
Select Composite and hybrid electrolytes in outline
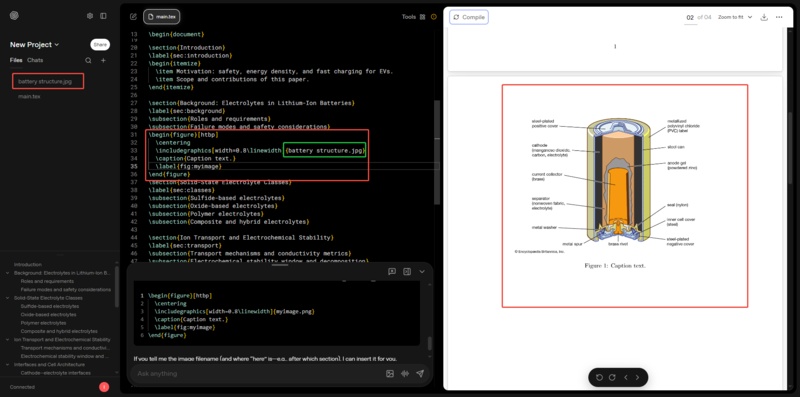click(x=59, y=331)
